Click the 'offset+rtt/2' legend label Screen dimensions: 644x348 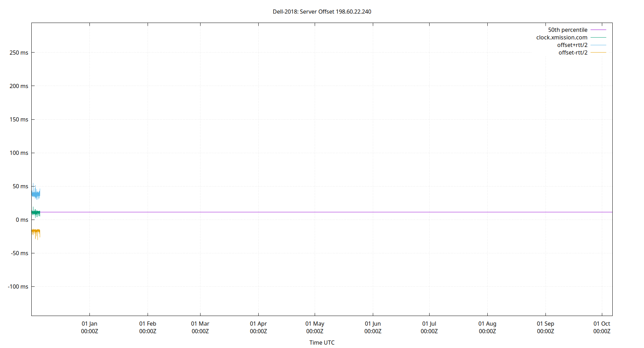pyautogui.click(x=572, y=45)
